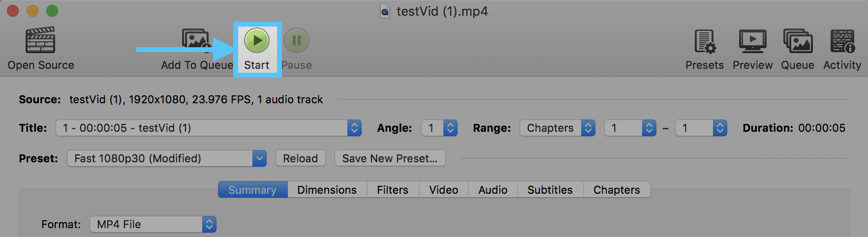Click the Open Source clapperboard icon
The height and width of the screenshot is (237, 868).
(x=40, y=40)
